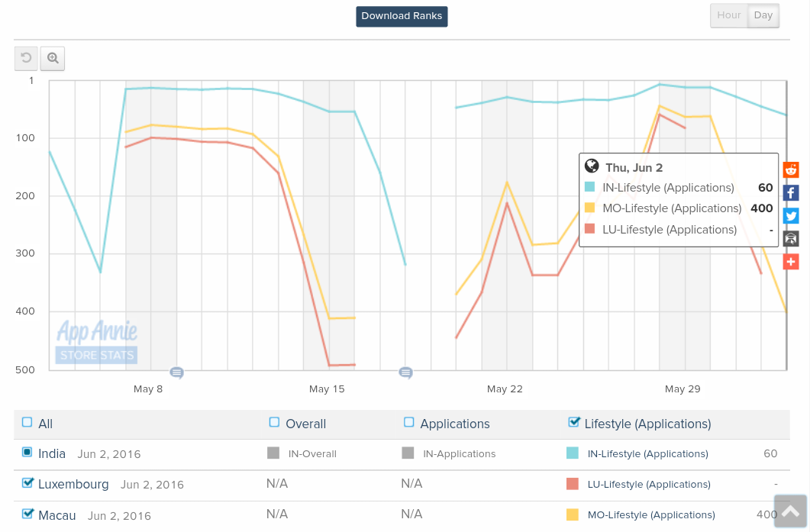Click the reset zoom undo icon
810x532 pixels.
point(26,58)
